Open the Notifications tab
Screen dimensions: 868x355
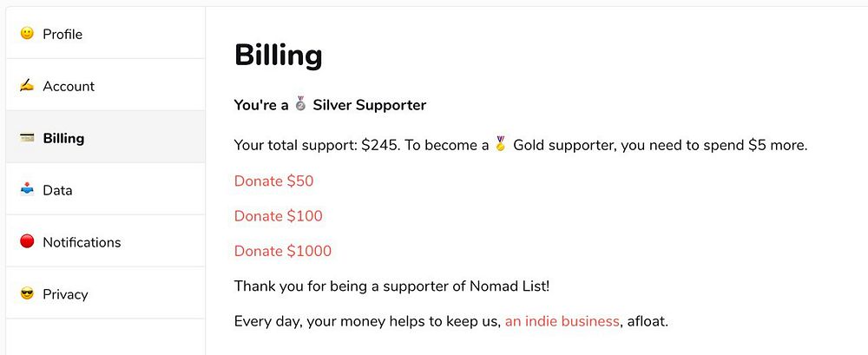click(82, 242)
